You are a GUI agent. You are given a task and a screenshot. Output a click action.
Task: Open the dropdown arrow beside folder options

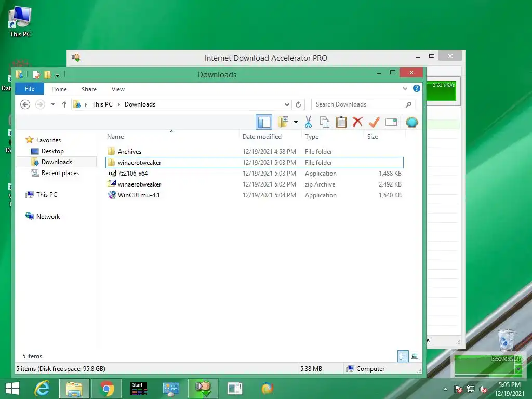point(296,122)
